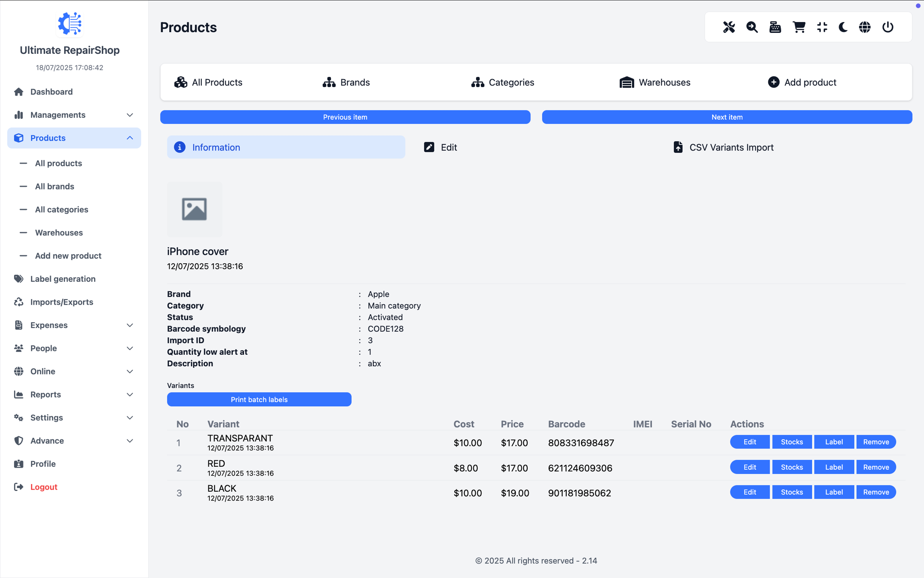Remove the BLACK variant

[875, 492]
